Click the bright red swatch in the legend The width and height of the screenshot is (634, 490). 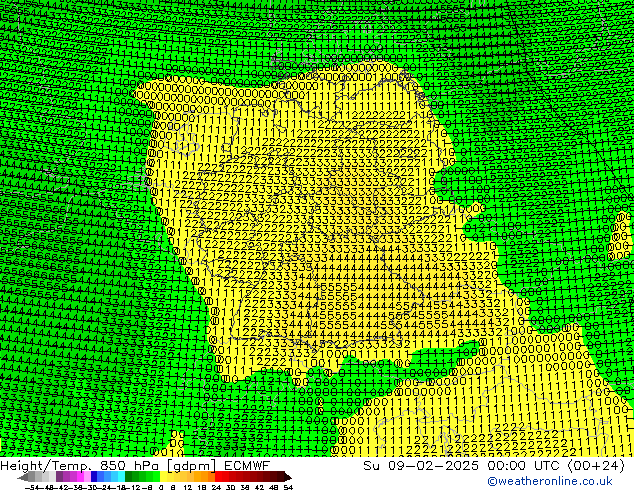[219, 477]
